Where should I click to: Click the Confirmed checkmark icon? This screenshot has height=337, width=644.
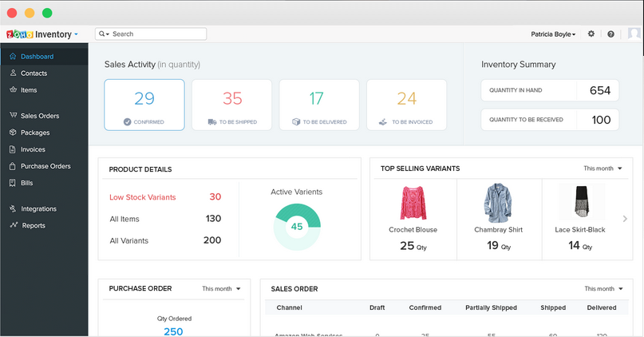(x=128, y=121)
